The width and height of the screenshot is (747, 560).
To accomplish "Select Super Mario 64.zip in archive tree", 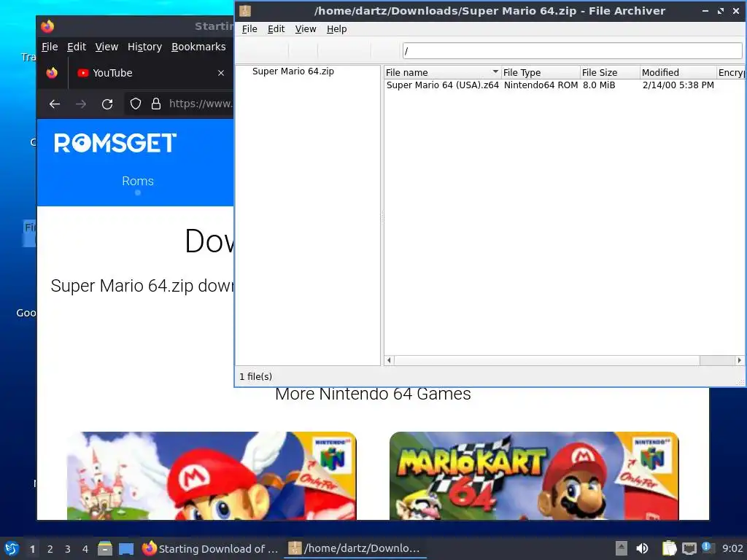I will coord(293,71).
